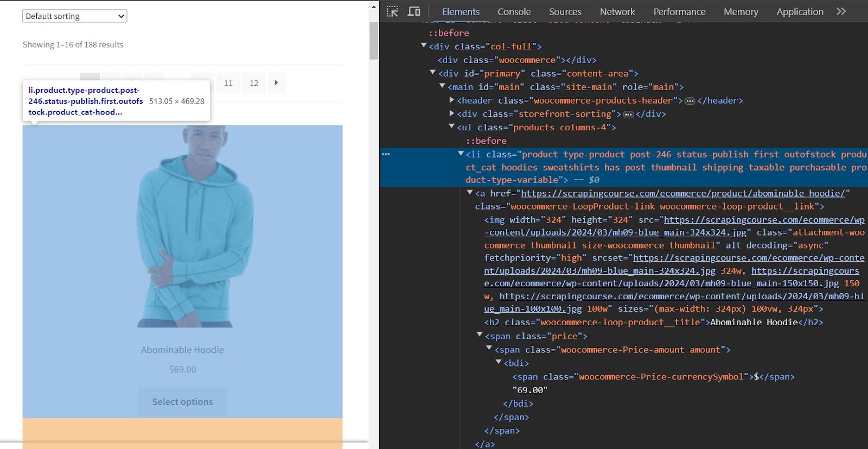Open the Application tab
868x449 pixels.
pyautogui.click(x=800, y=11)
